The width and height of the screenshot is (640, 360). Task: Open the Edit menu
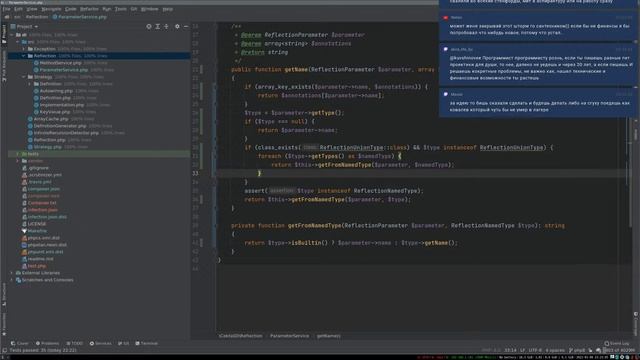18,9
